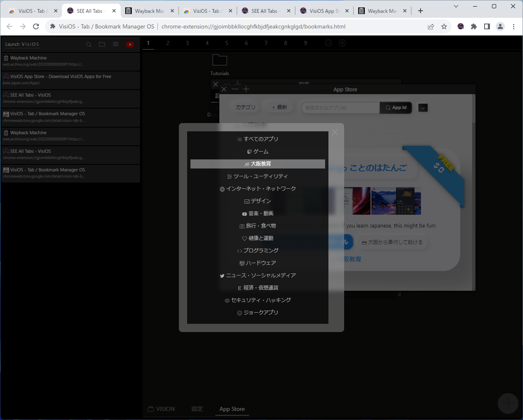The width and height of the screenshot is (523, 420).
Task: Open the VISION tab in bottom bar
Action: click(162, 409)
